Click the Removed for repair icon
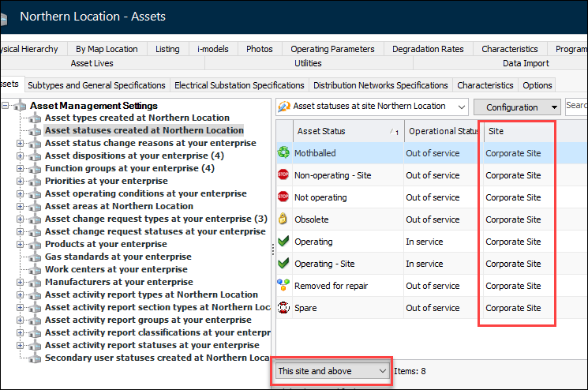The height and width of the screenshot is (390, 588). pyautogui.click(x=284, y=286)
